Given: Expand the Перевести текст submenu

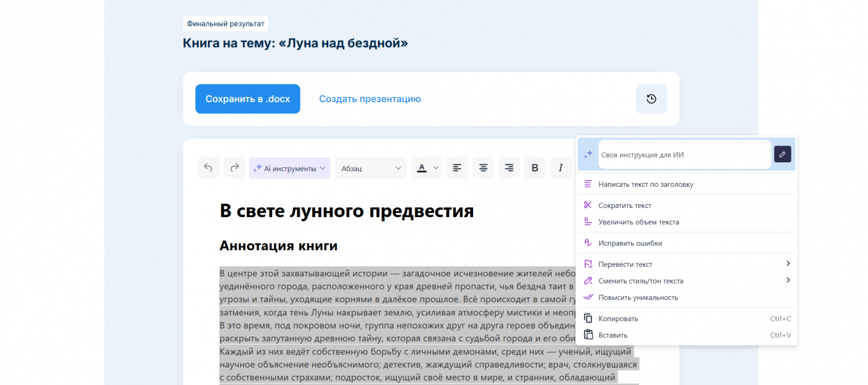Looking at the screenshot, I should pos(788,264).
